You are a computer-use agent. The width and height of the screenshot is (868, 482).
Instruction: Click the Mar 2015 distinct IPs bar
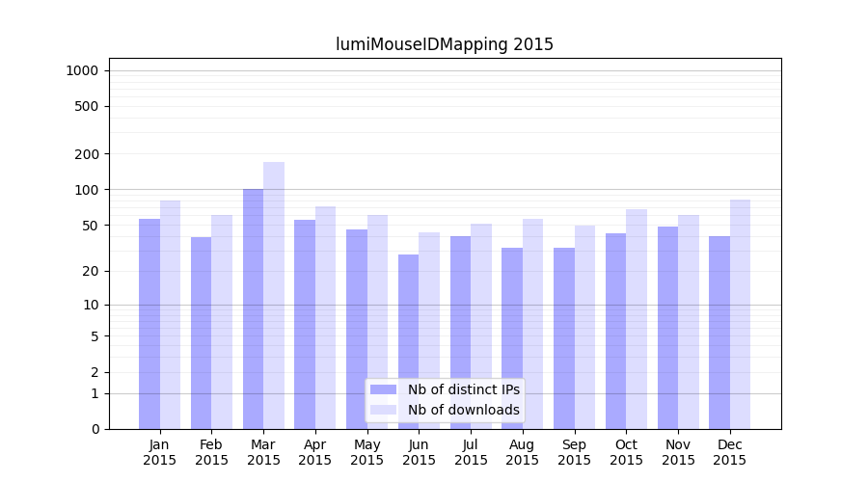click(253, 308)
